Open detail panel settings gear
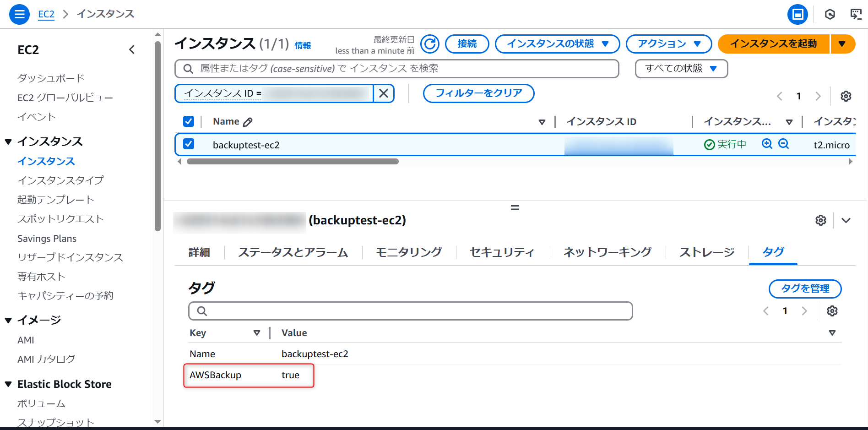This screenshot has width=868, height=430. [x=821, y=220]
